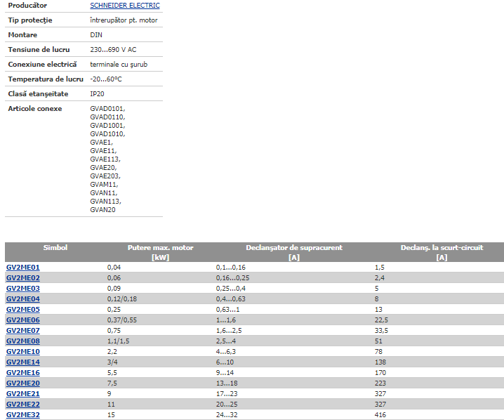
Task: Click the Simbol column header
Action: tap(55, 248)
